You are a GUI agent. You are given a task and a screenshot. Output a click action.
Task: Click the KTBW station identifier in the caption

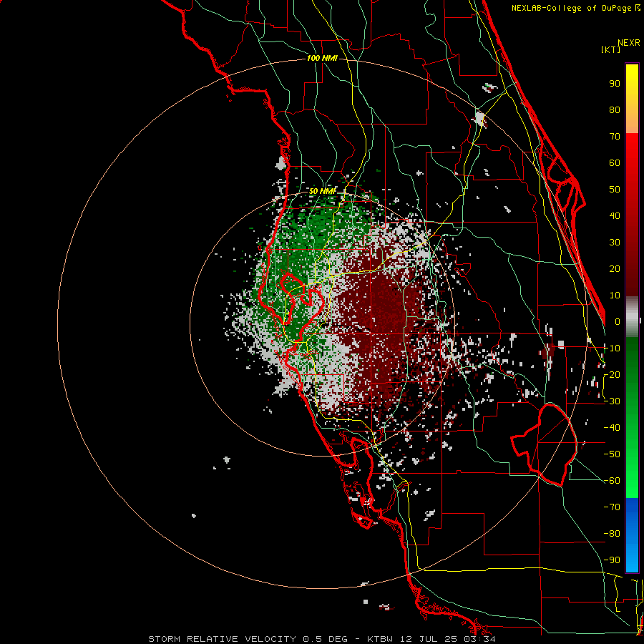pyautogui.click(x=381, y=639)
